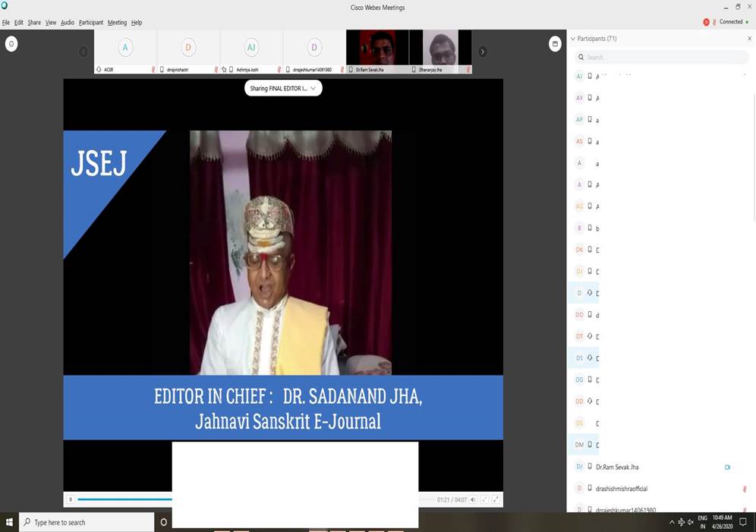Select the ACER participant thumbnail
756x532 pixels.
[x=125, y=52]
